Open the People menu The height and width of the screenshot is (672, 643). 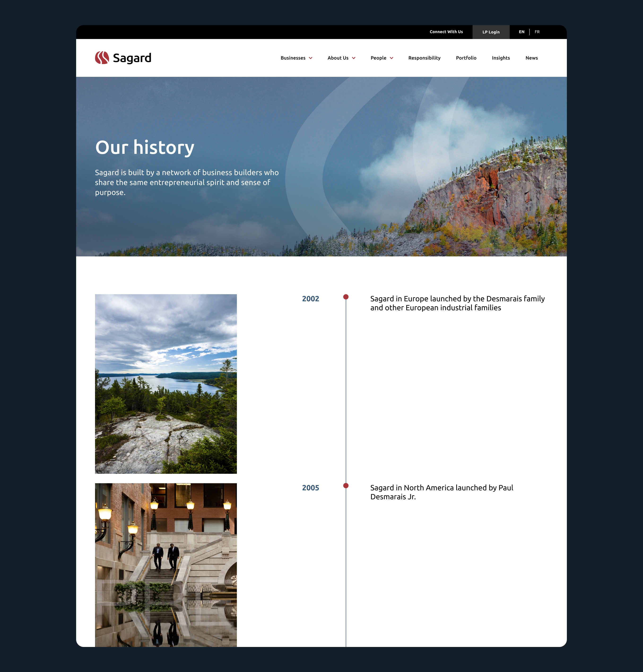point(378,58)
